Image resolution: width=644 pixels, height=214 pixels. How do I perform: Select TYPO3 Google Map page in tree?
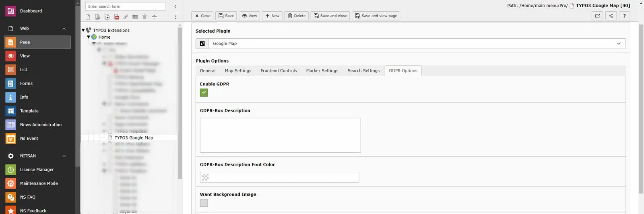(134, 138)
